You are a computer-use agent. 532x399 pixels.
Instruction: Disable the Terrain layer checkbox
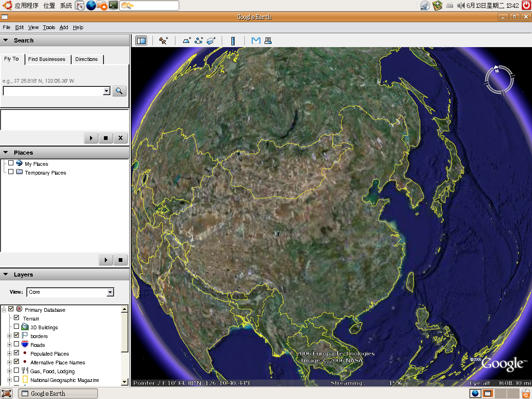click(x=16, y=318)
